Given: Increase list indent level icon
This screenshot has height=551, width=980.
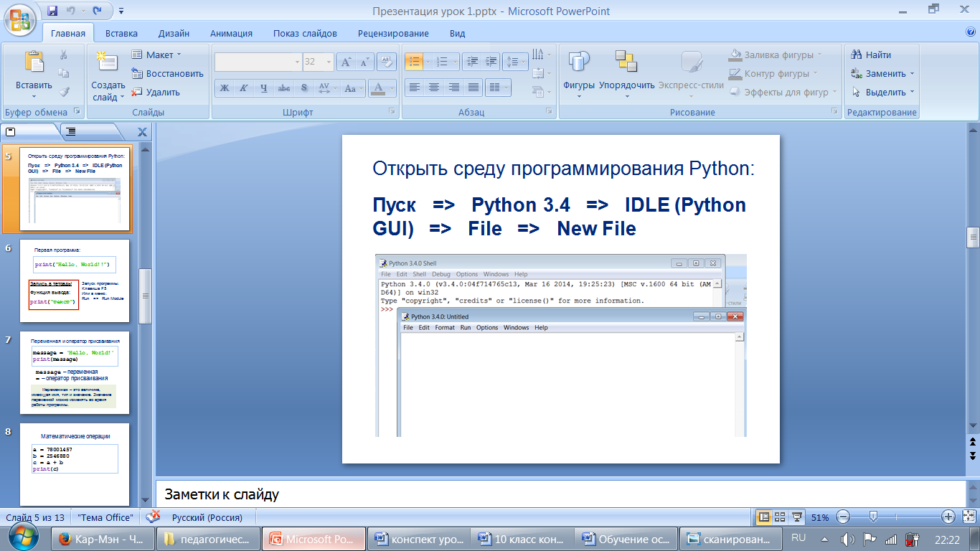Looking at the screenshot, I should point(490,62).
